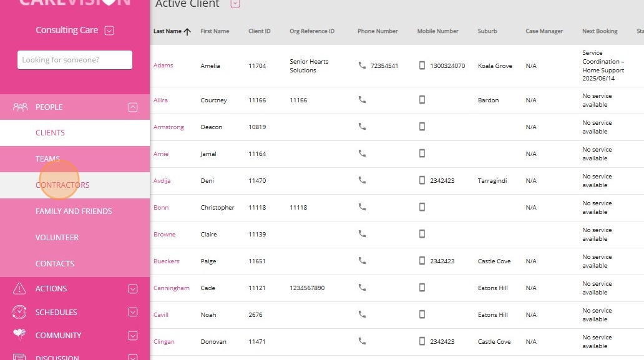Click the phone icon in Bonn row
This screenshot has width=644, height=360.
click(x=362, y=207)
